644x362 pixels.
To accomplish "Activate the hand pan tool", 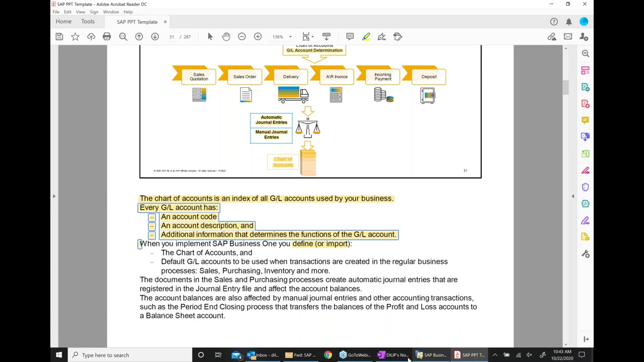I will click(226, 37).
